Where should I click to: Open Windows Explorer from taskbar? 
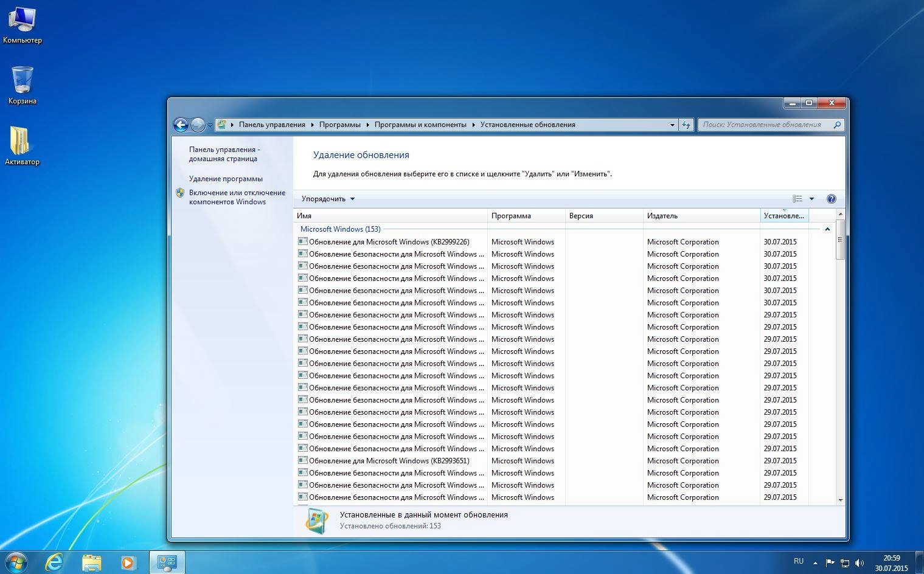(91, 562)
